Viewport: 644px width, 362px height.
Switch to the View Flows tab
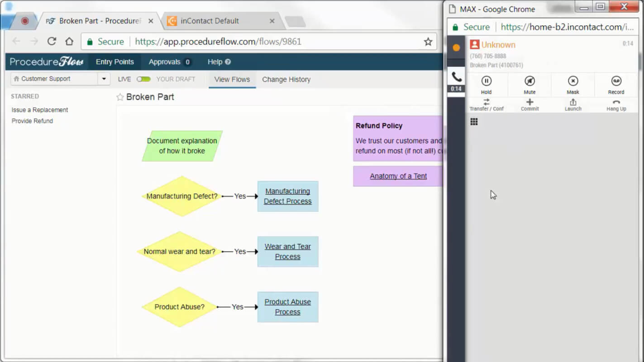(232, 79)
